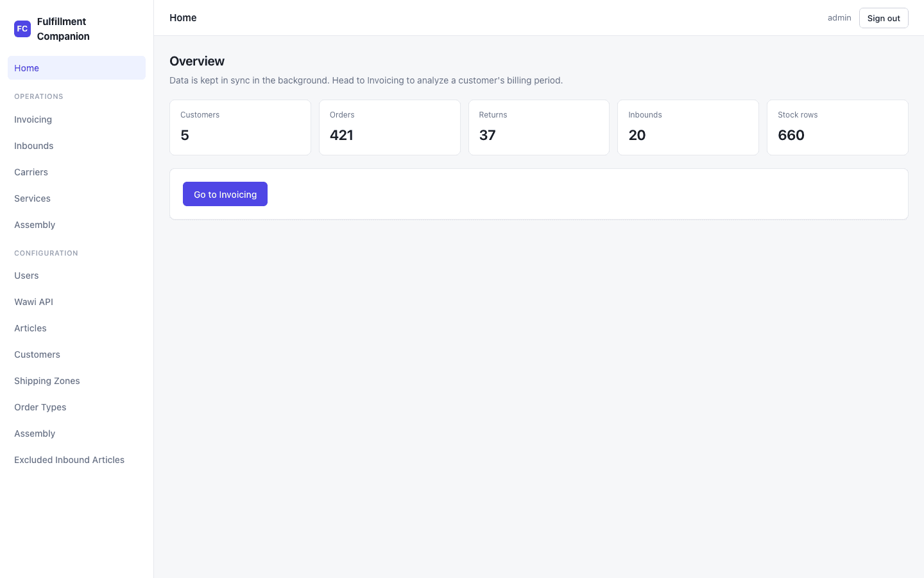Sign out of the admin account
This screenshot has width=924, height=578.
tap(884, 18)
